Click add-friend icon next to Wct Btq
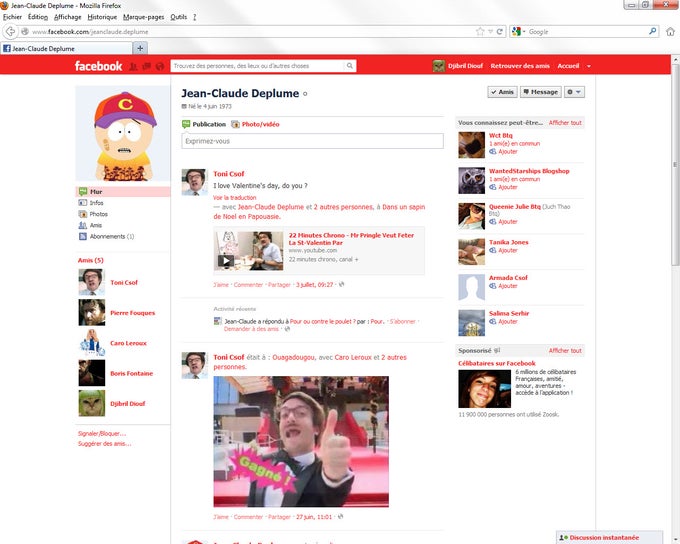This screenshot has width=680, height=544. click(x=493, y=151)
